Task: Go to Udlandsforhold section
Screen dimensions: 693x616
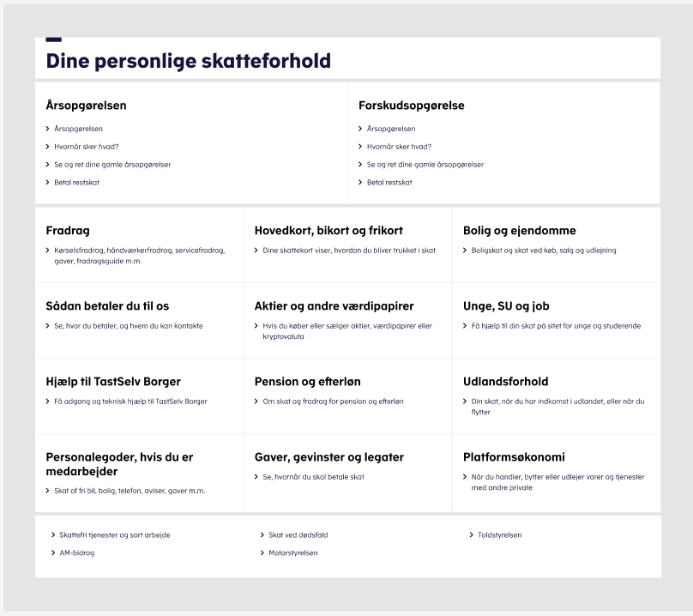Action: [x=505, y=382]
